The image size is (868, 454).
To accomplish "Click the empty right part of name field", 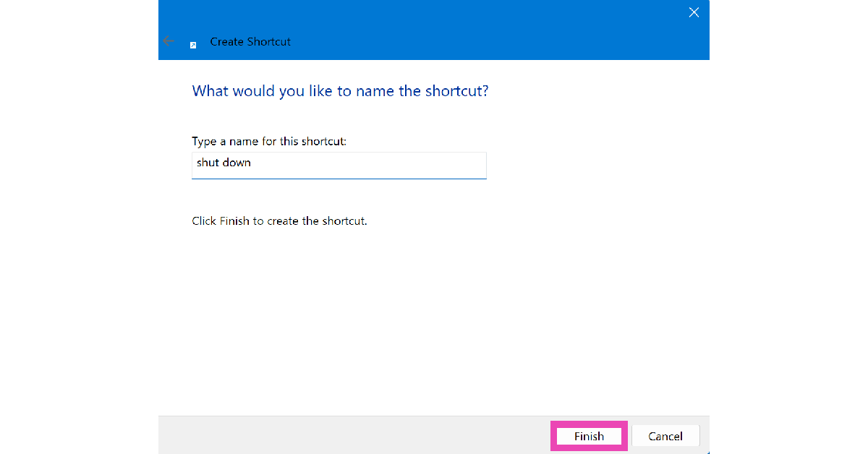I will [x=405, y=165].
